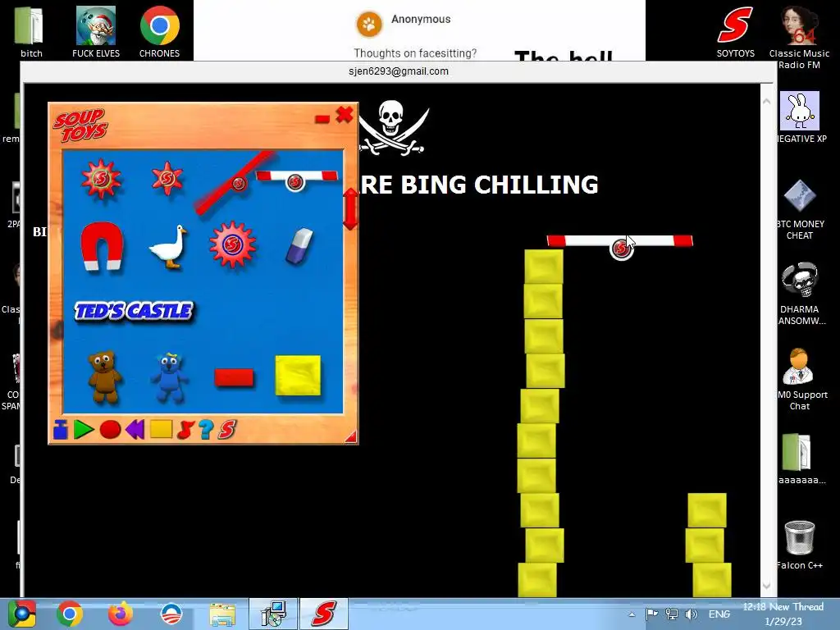
Task: Open help with the blue question mark
Action: pos(206,430)
